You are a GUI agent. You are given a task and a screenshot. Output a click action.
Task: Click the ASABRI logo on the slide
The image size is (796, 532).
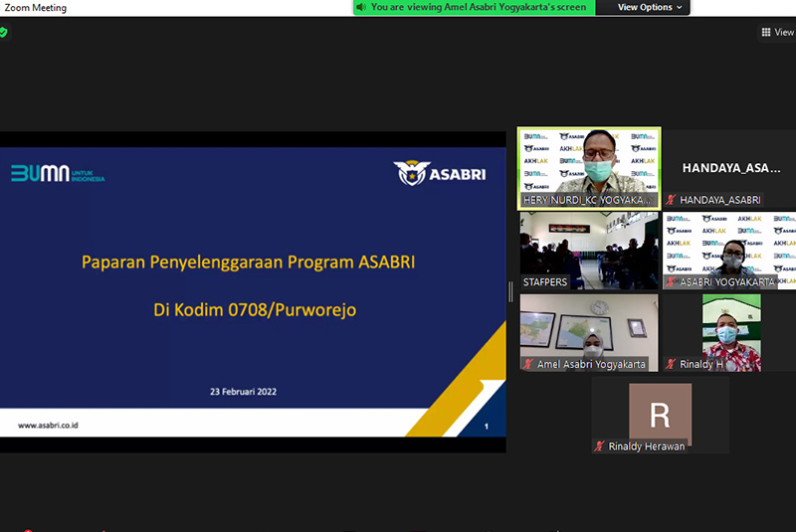click(x=439, y=173)
